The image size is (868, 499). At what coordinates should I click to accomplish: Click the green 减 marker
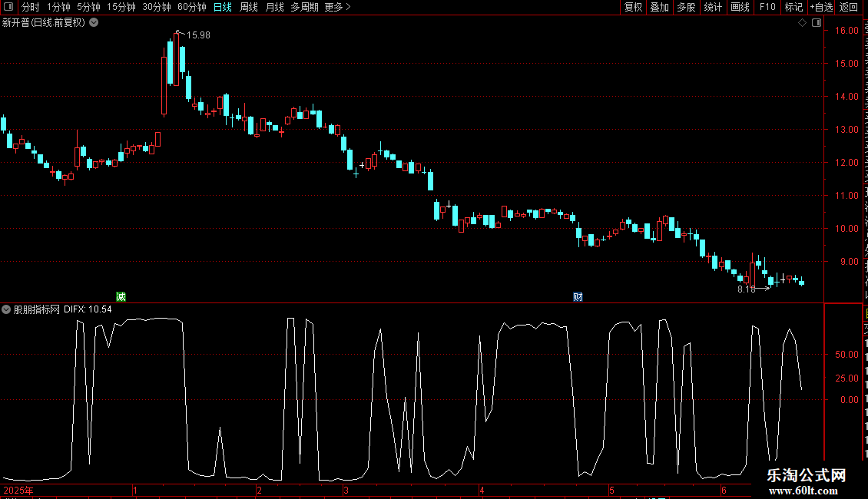point(121,296)
